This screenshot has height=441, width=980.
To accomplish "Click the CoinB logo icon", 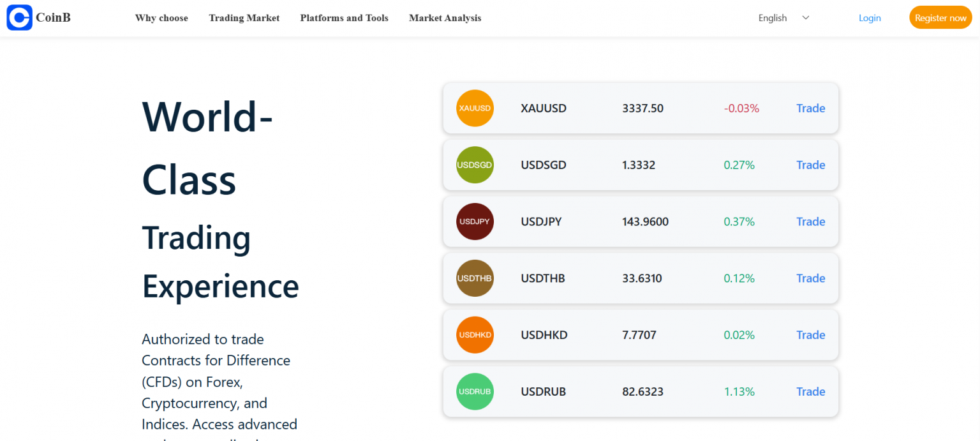I will pyautogui.click(x=19, y=18).
